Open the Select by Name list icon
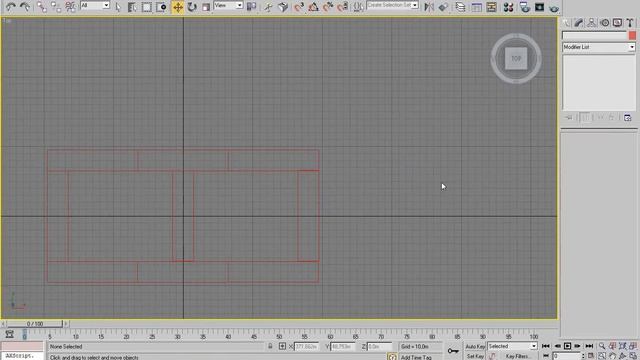Viewport: 640px width, 360px height. click(132, 7)
